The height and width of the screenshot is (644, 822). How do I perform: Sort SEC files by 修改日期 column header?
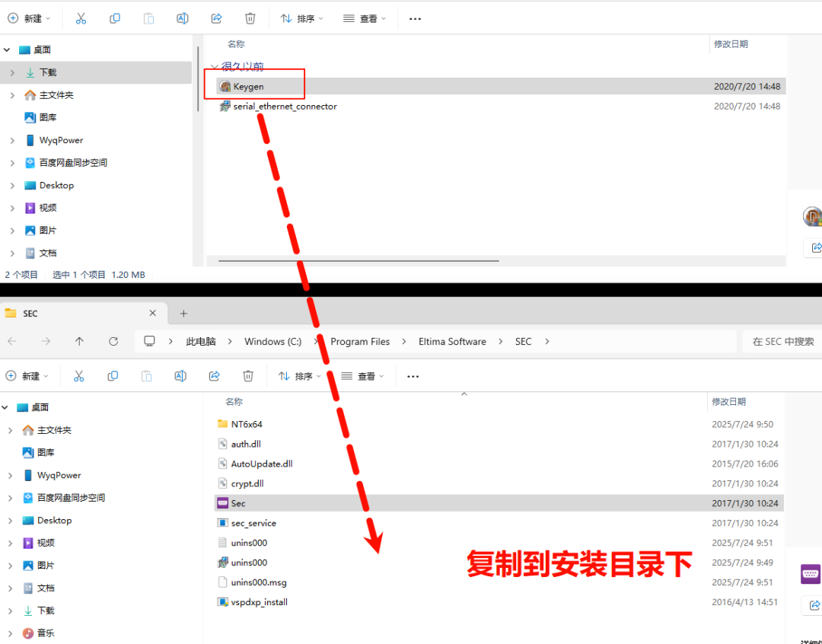[728, 402]
